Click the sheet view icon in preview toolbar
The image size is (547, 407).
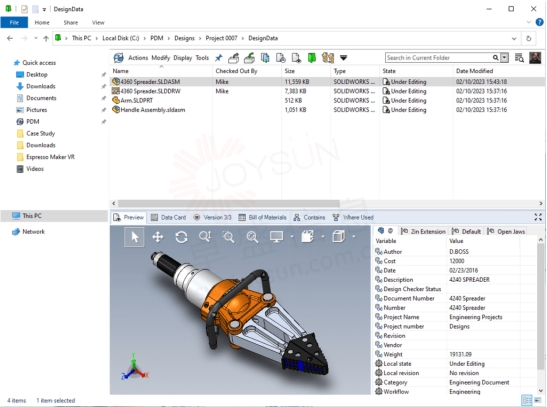tap(307, 236)
